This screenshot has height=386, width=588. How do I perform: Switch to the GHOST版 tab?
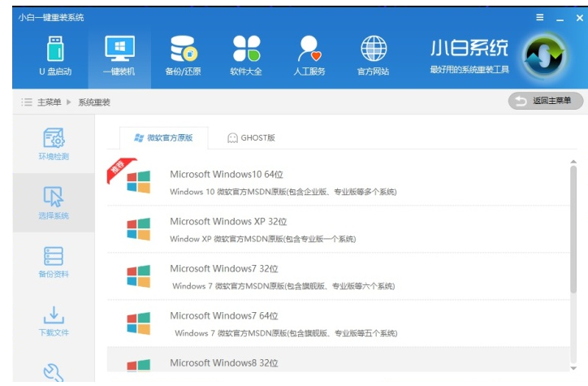coord(251,137)
